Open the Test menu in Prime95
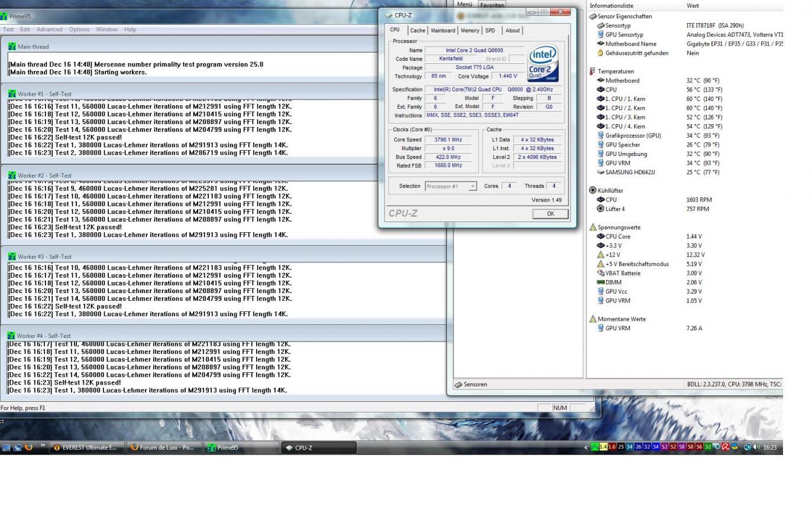 click(8, 29)
